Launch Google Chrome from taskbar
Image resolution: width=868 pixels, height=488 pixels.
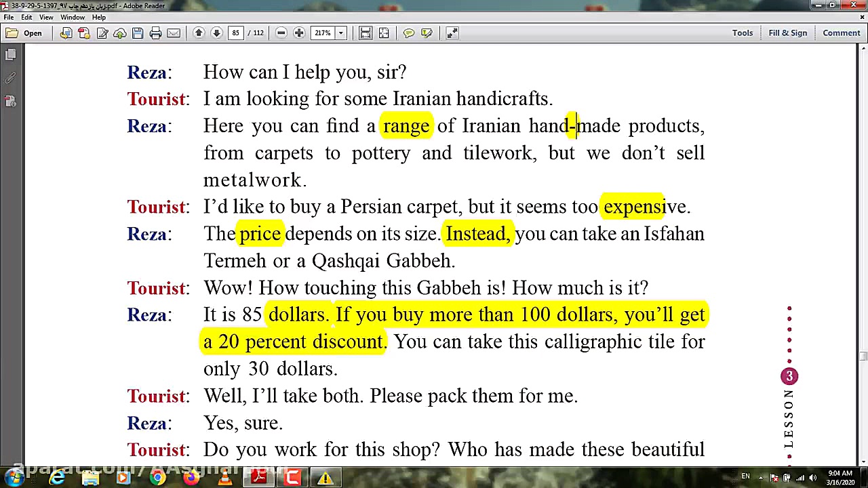157,478
